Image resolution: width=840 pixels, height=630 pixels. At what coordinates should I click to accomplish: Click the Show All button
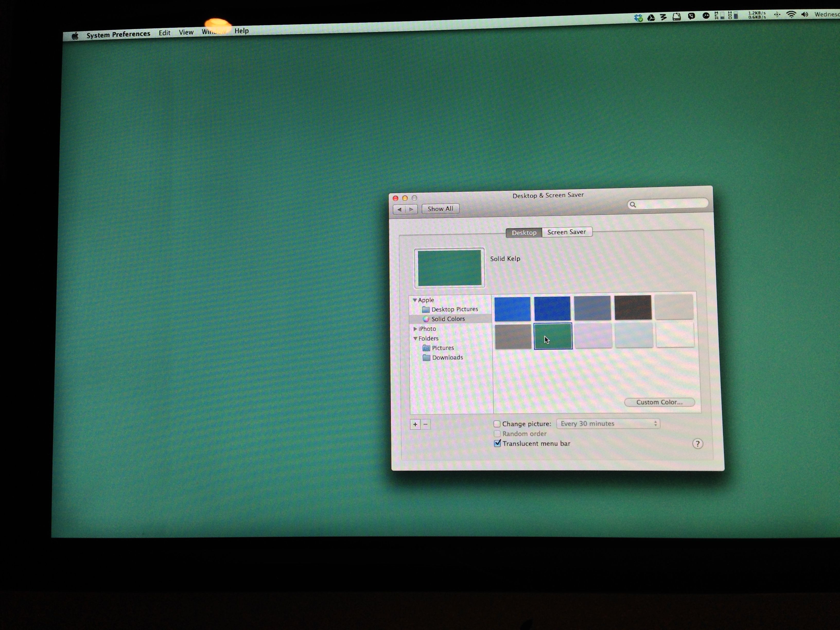tap(440, 209)
